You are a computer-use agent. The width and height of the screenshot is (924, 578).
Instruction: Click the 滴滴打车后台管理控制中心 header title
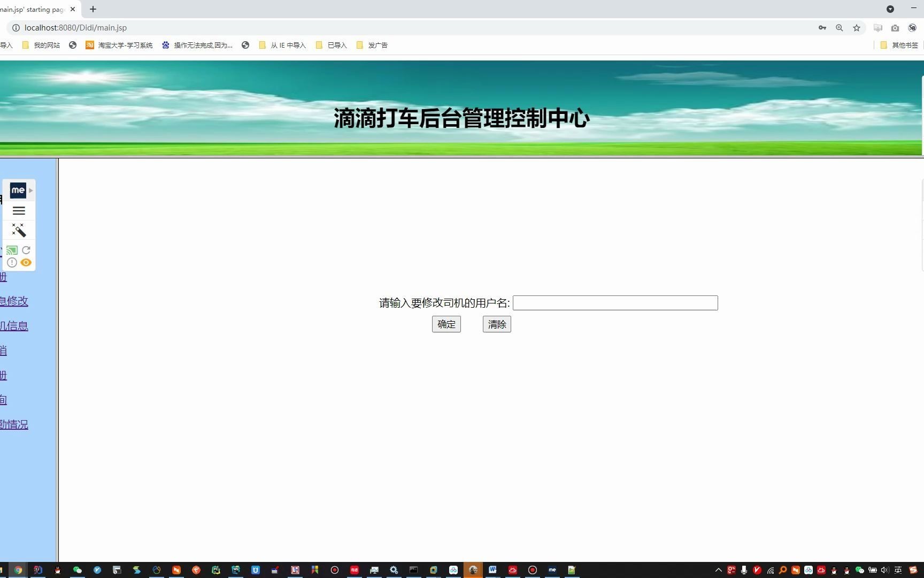point(462,118)
